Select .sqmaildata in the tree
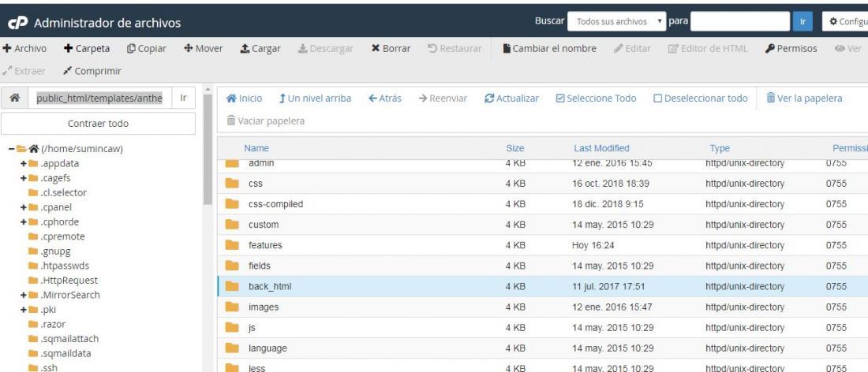 (65, 354)
